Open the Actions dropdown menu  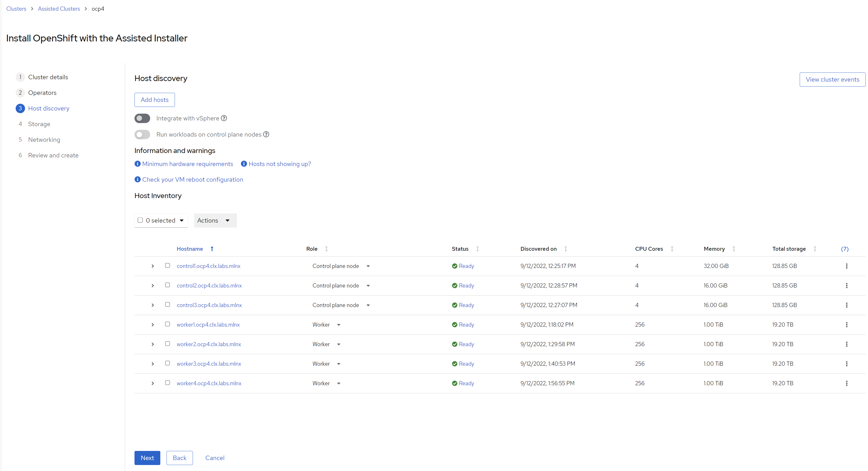tap(215, 220)
